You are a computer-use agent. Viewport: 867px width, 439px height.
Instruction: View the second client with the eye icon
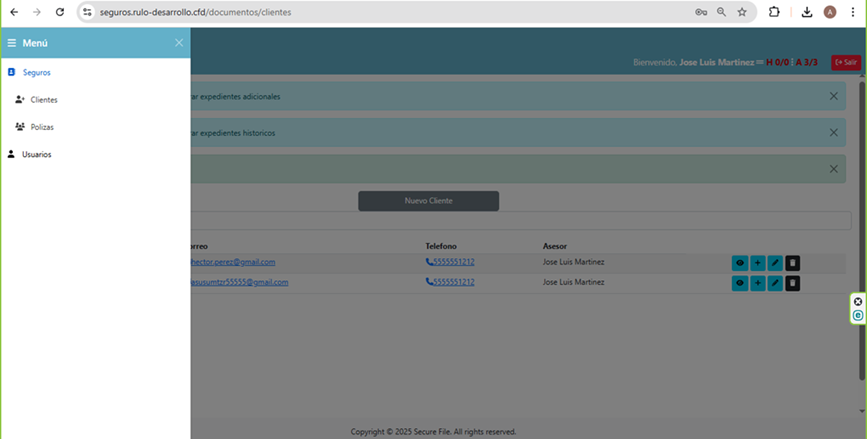(x=740, y=283)
